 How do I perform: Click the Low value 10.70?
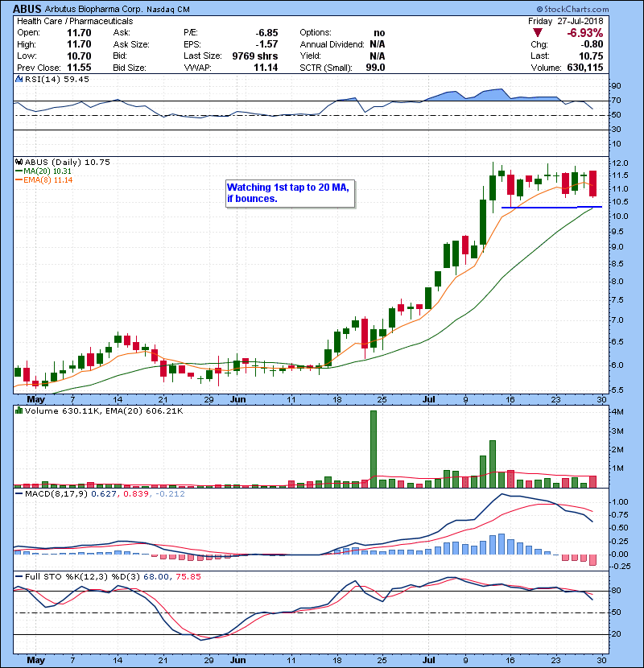79,56
